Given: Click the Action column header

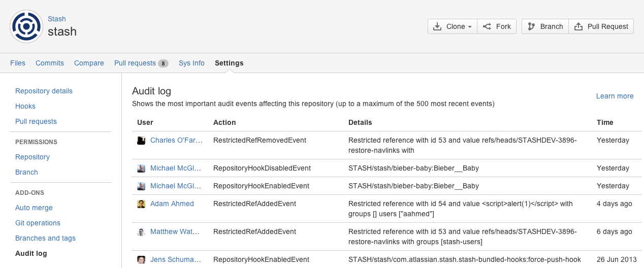Looking at the screenshot, I should pos(224,122).
